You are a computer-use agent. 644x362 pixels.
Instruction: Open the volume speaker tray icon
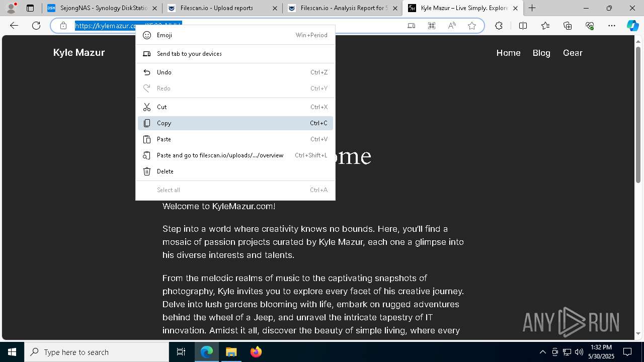(x=579, y=352)
